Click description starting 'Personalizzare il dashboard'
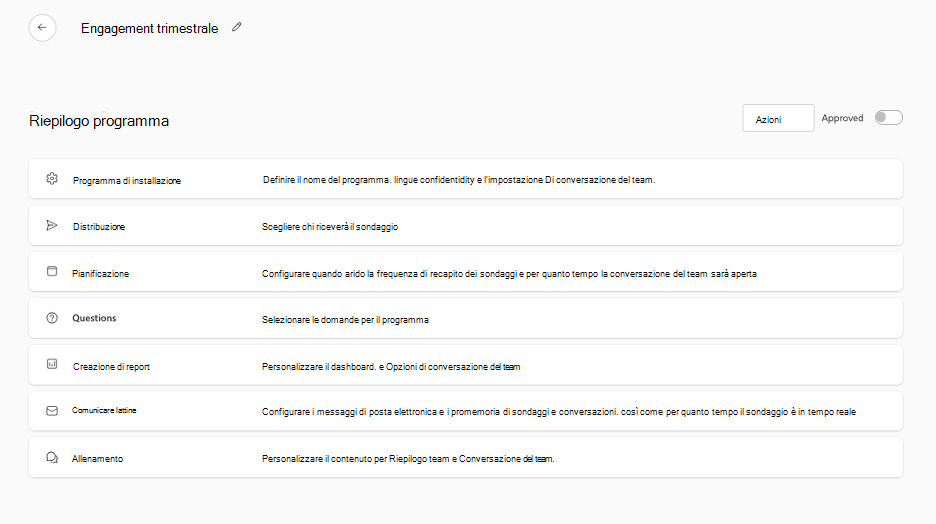936x524 pixels. pyautogui.click(x=391, y=366)
